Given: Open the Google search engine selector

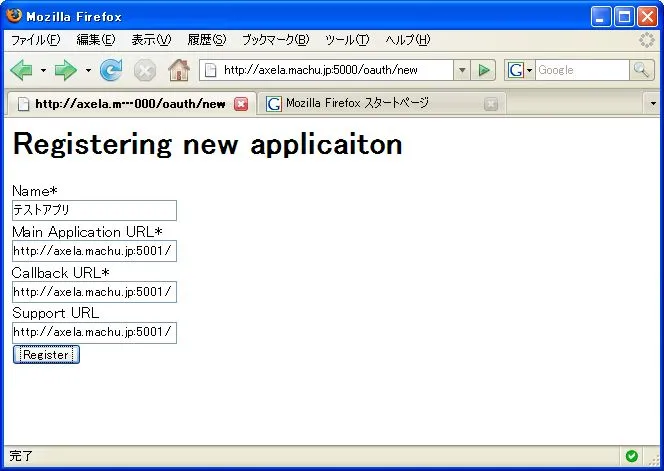Looking at the screenshot, I should click(x=520, y=70).
